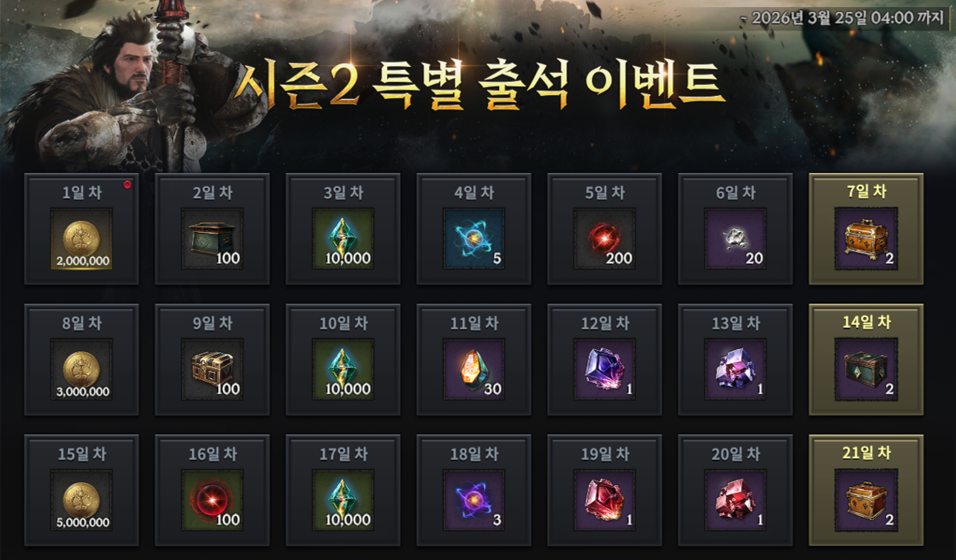This screenshot has width=956, height=560.
Task: Select the 11일 차 orange gem icon
Action: pos(474,370)
